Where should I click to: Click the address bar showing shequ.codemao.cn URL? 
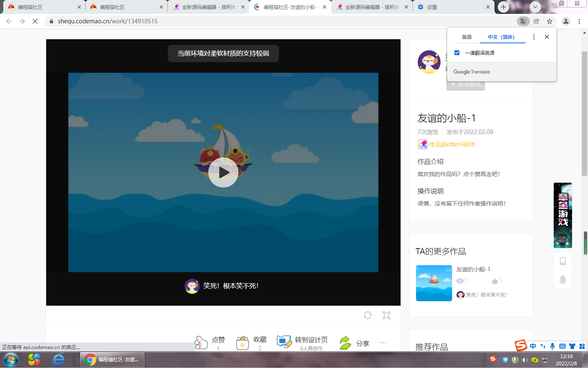pyautogui.click(x=280, y=21)
